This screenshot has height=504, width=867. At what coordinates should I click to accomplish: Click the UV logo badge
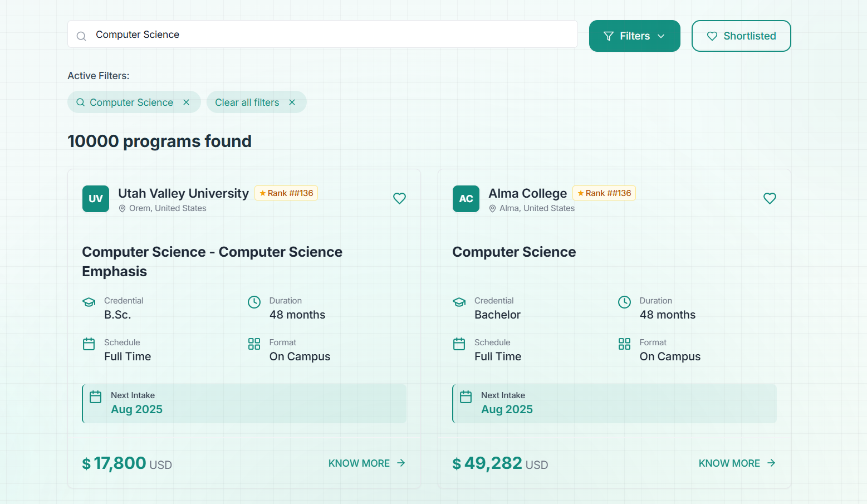[96, 199]
